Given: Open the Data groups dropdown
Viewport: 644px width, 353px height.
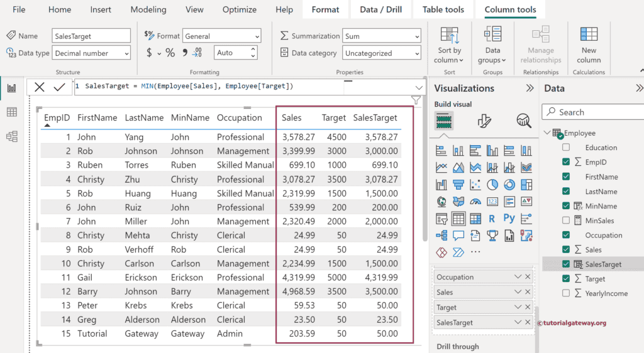Looking at the screenshot, I should tap(492, 45).
